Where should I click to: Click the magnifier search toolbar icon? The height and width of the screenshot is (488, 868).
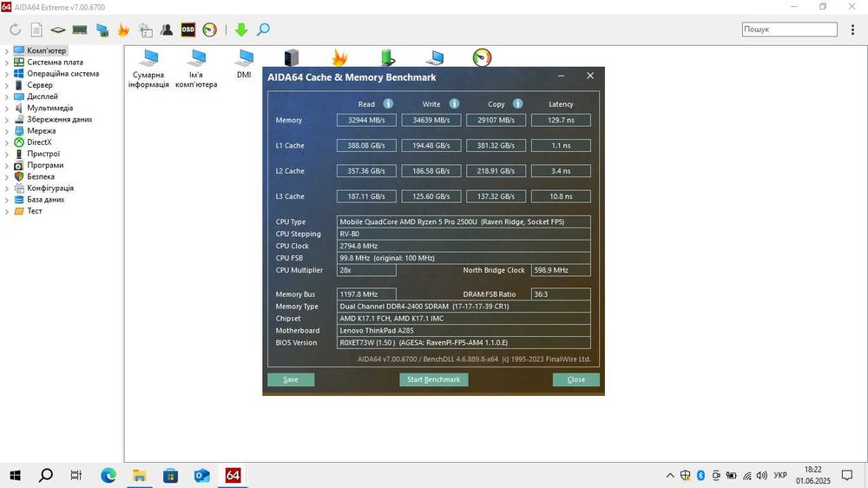264,30
